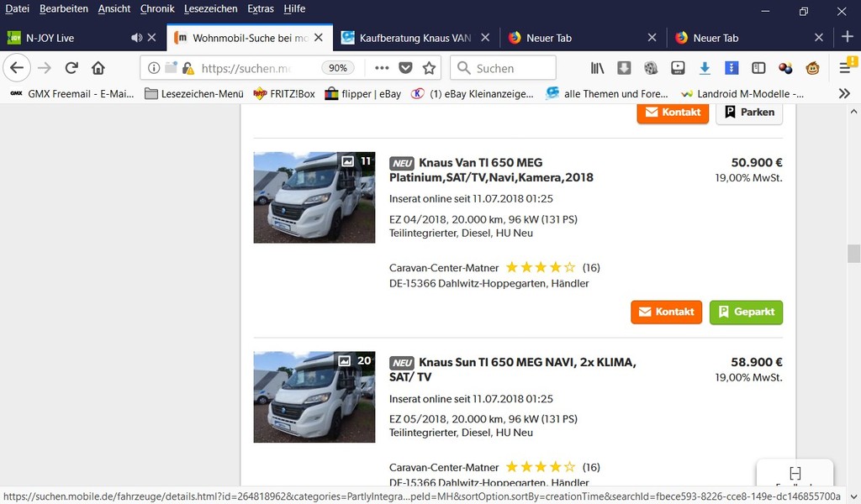
Task: Go back to the previous page
Action: 17,68
